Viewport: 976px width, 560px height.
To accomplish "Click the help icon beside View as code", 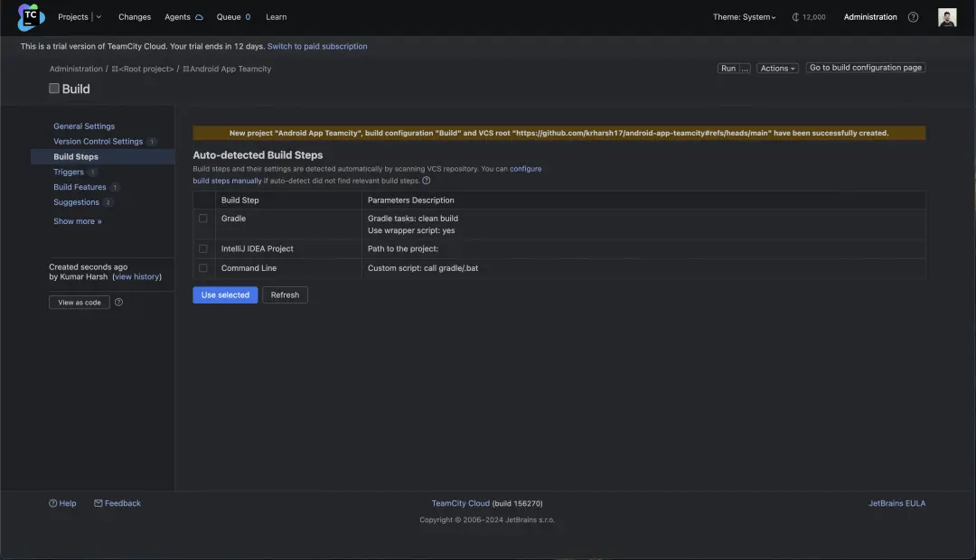I will 118,303.
